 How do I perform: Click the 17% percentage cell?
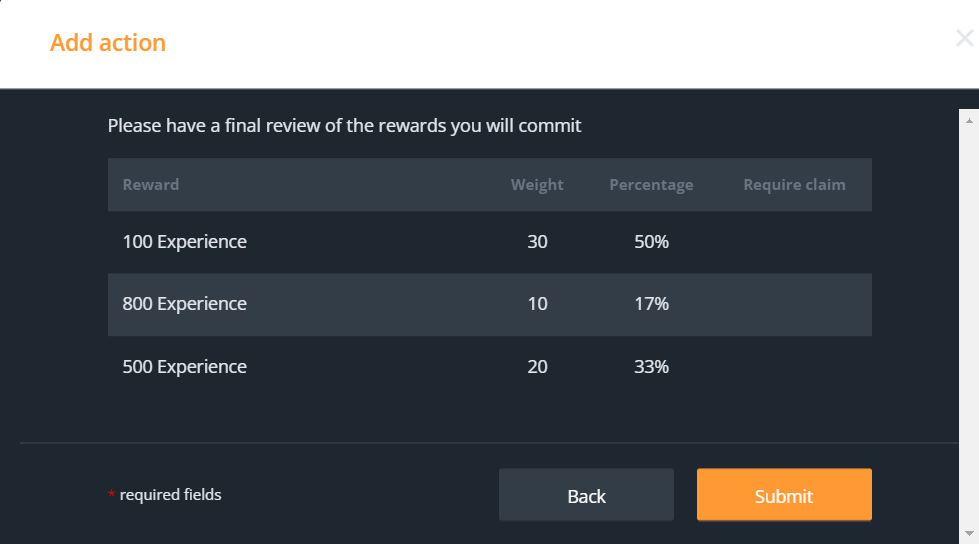tap(651, 304)
